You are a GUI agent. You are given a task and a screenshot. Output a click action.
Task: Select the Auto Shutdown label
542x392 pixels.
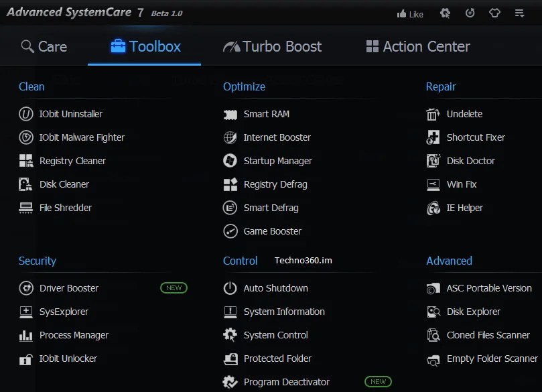(276, 288)
